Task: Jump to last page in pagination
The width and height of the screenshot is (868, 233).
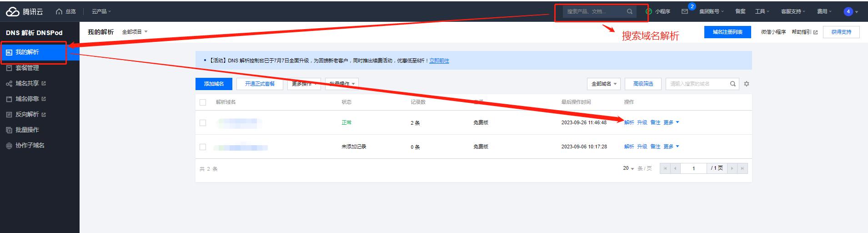Action: (742, 168)
